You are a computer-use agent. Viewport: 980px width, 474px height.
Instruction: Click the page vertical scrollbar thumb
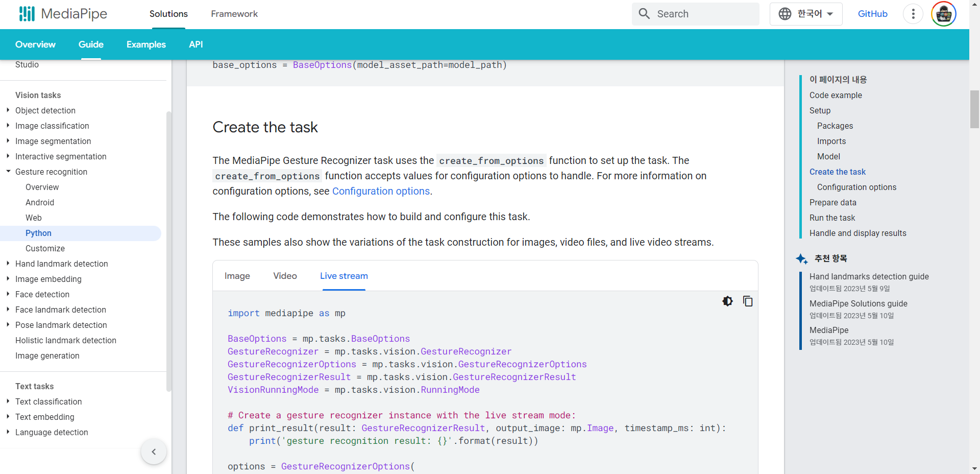pos(974,109)
